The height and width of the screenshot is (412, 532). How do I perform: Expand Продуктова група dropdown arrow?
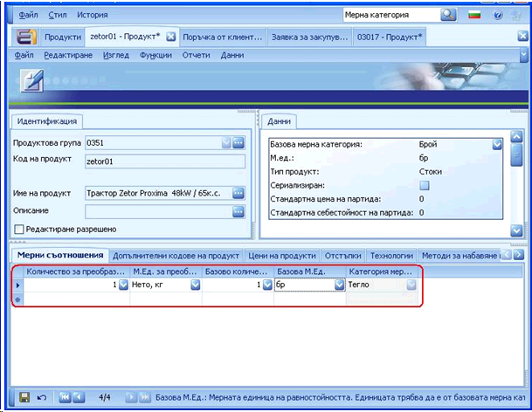[226, 143]
